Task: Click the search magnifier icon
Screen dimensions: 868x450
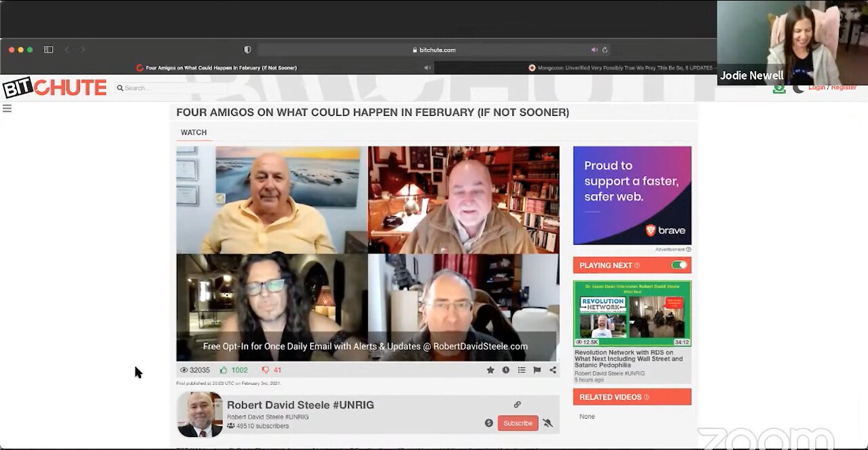Action: (120, 88)
